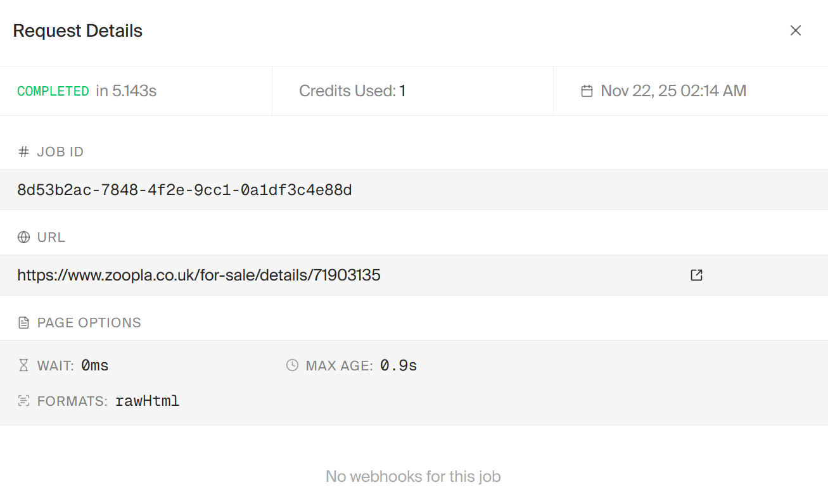Click the MAX AGE 0.9s value
Image resolution: width=828 pixels, height=504 pixels.
pos(398,365)
